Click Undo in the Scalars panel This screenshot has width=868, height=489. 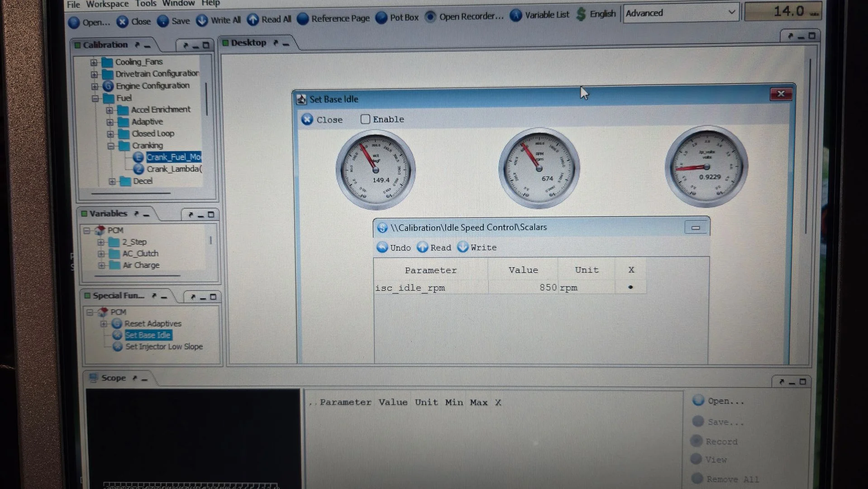394,247
